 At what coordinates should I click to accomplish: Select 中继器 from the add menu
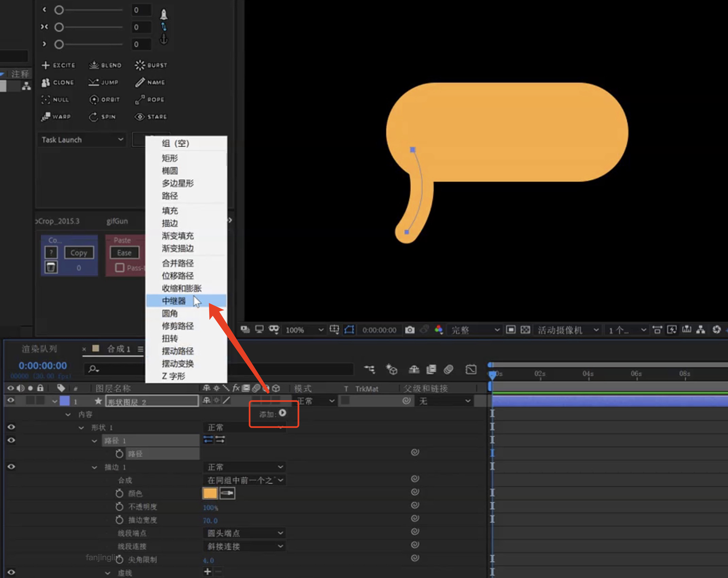pos(186,301)
